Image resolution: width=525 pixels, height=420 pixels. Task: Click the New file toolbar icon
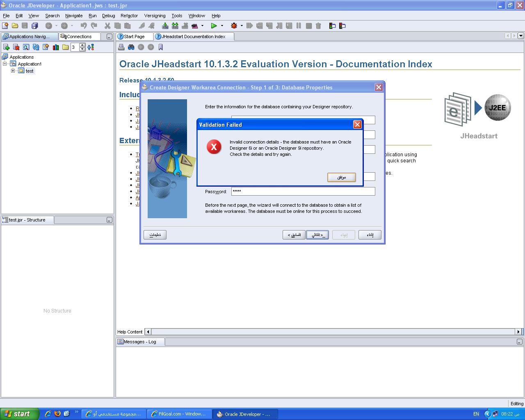[x=5, y=26]
